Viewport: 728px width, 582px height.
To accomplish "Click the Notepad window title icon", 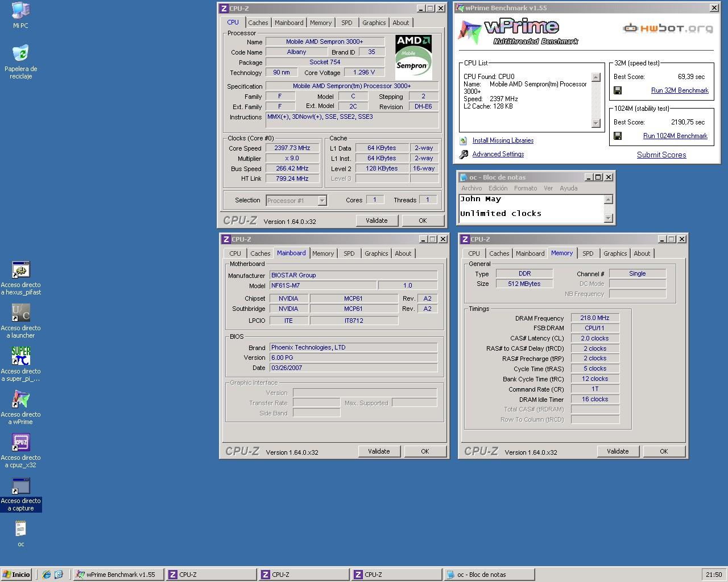I will pos(464,177).
